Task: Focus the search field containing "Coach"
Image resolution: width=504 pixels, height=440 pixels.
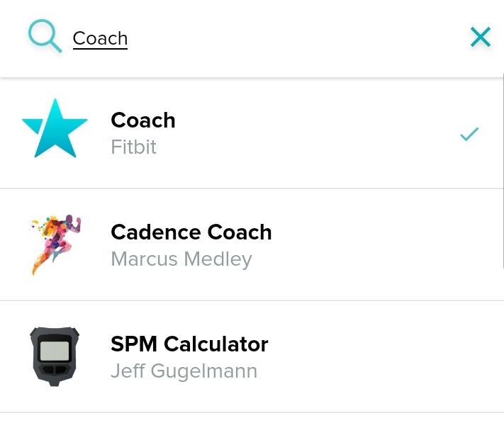Action: click(100, 38)
